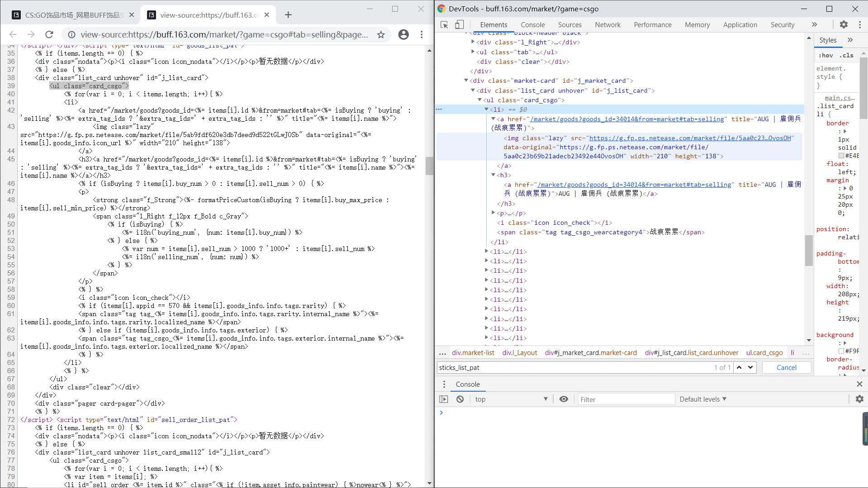Image resolution: width=868 pixels, height=488 pixels.
Task: Open a new browser tab
Action: point(288,15)
